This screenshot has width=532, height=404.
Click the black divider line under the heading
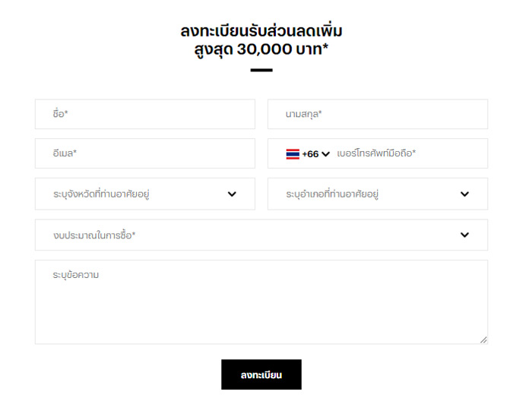point(261,71)
